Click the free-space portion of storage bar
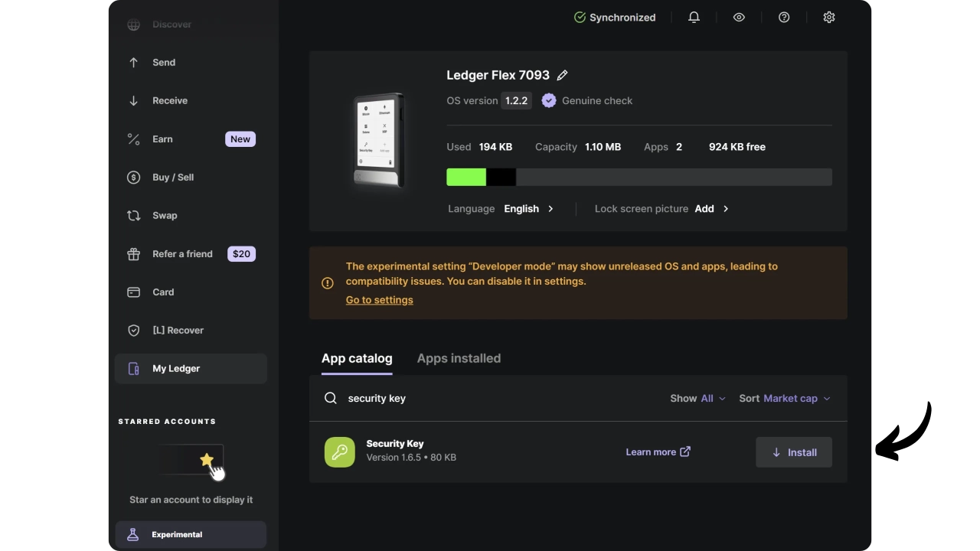 (x=674, y=177)
